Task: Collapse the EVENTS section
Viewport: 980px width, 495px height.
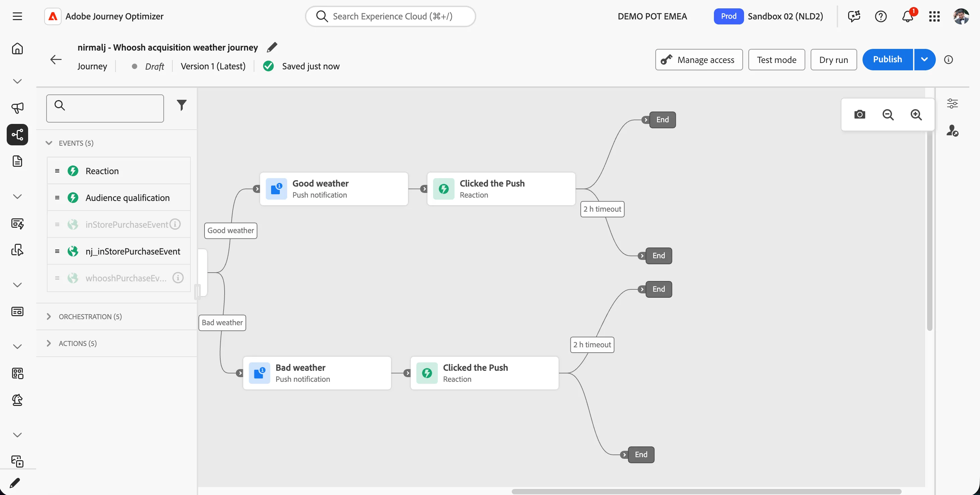Action: pos(49,143)
